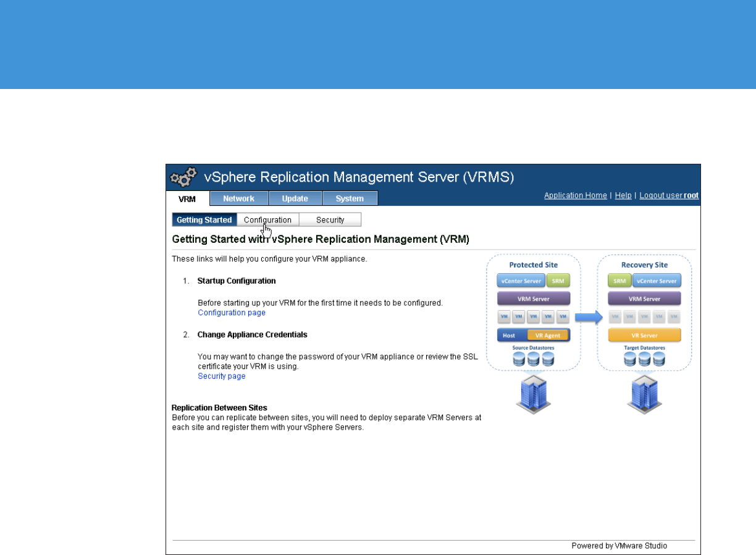Switch to the Security sub-tab
This screenshot has width=756, height=555.
tap(330, 220)
